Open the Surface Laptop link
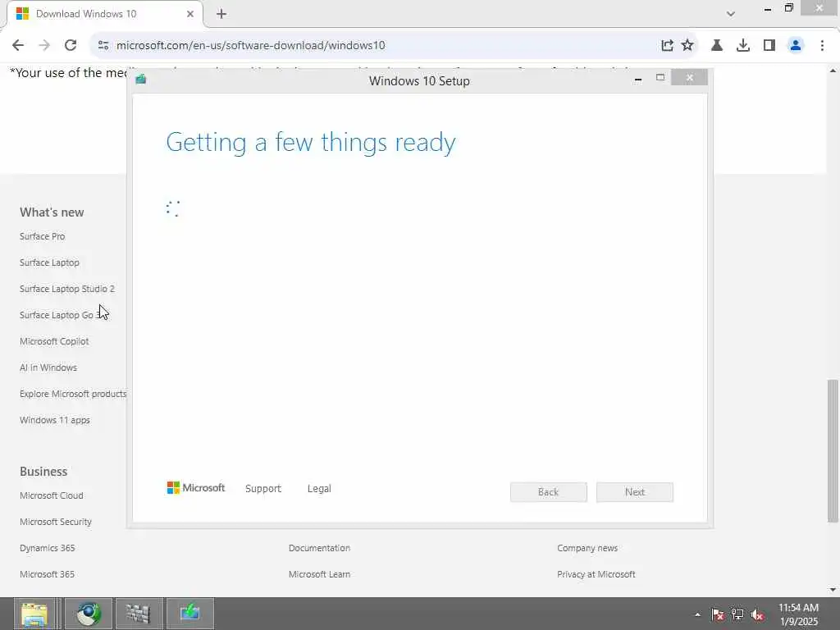The width and height of the screenshot is (840, 630). (49, 262)
